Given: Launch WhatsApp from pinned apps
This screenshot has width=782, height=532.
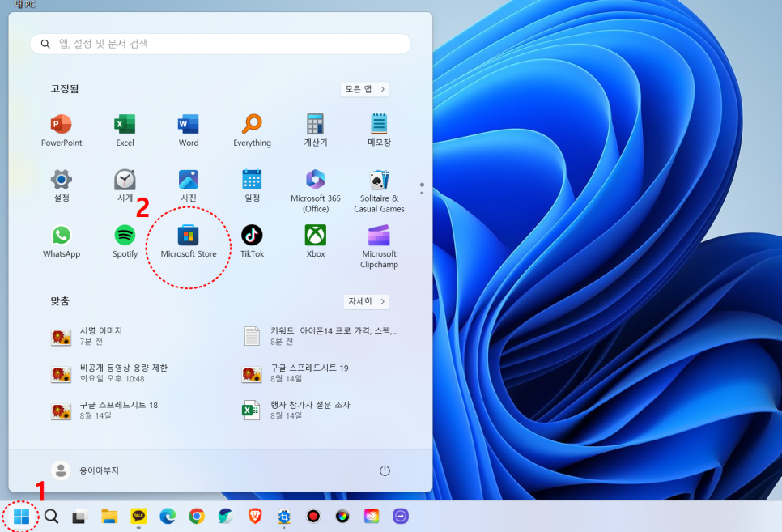Looking at the screenshot, I should click(x=62, y=241).
